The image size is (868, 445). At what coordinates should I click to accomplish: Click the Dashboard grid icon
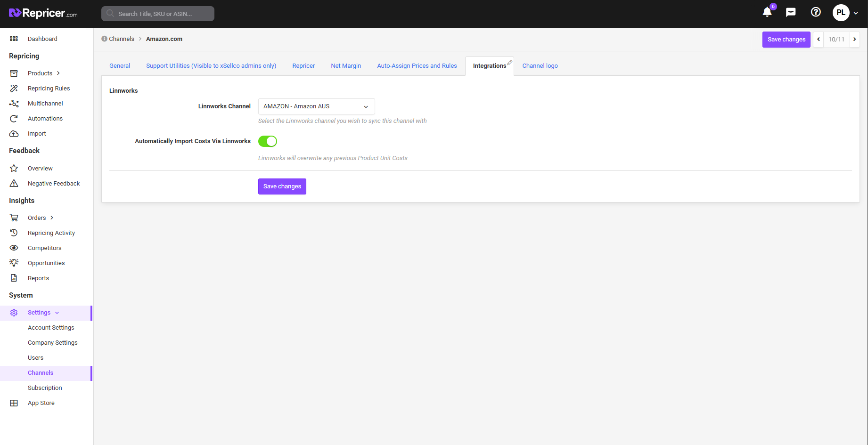[x=14, y=39]
